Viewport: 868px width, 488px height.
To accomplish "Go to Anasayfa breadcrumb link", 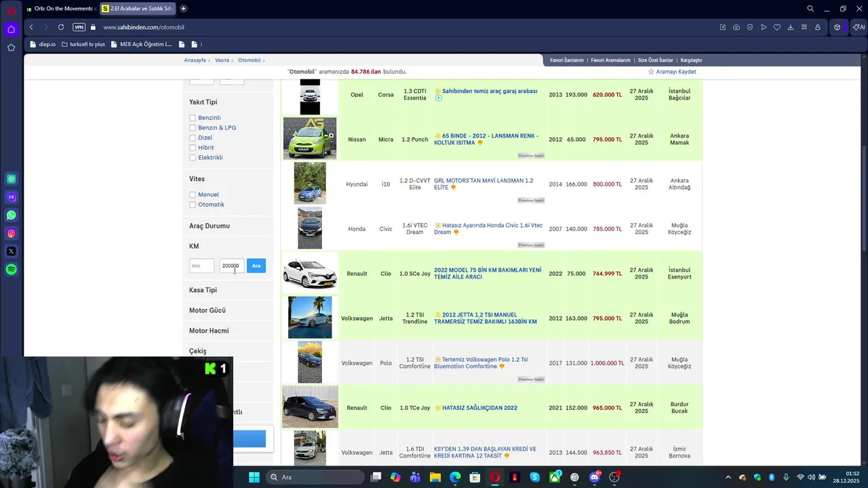I will click(195, 60).
